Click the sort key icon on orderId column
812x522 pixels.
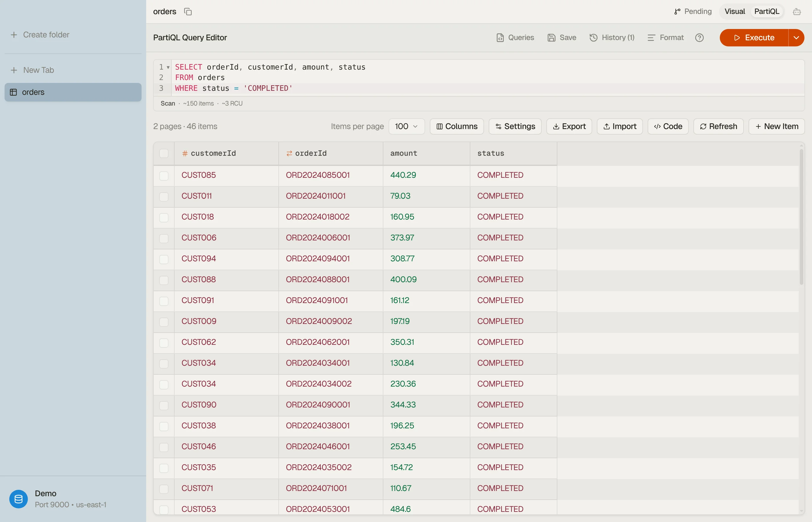[x=289, y=153]
